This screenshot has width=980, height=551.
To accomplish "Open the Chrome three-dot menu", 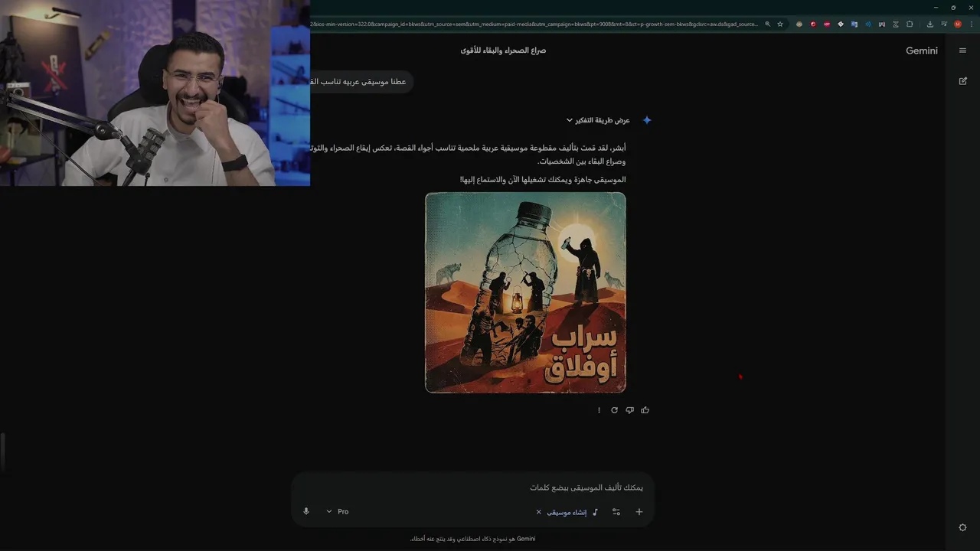I will (x=972, y=24).
